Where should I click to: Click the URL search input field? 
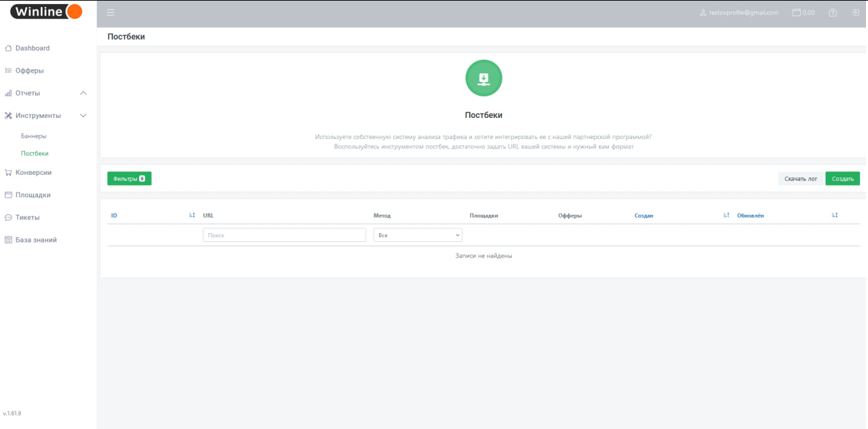click(x=284, y=235)
